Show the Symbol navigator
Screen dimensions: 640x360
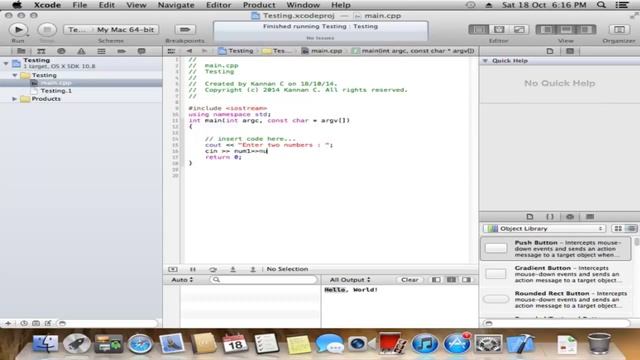41,51
